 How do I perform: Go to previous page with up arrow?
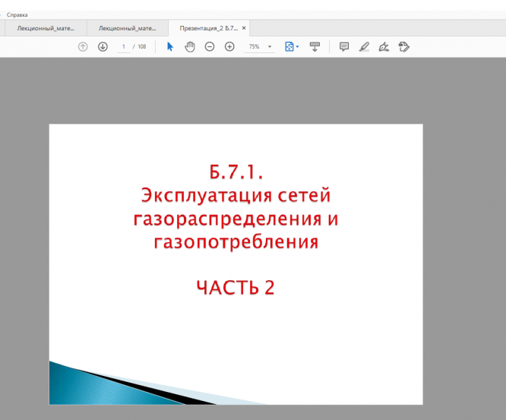coord(83,47)
